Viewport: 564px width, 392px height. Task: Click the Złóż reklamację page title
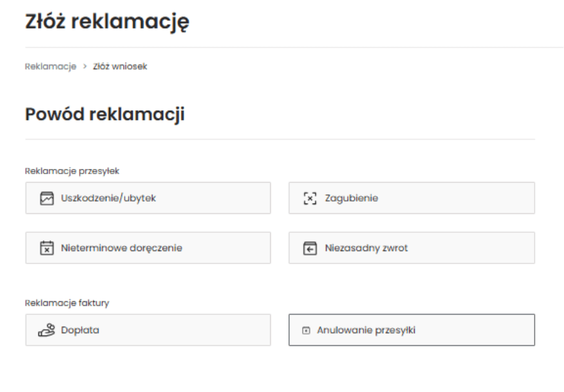107,22
